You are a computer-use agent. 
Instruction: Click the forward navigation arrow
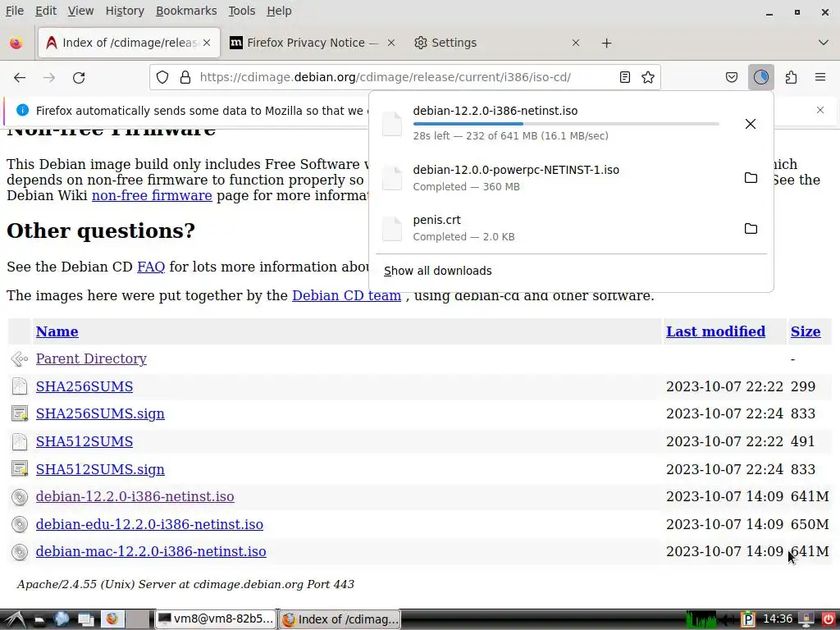tap(49, 78)
